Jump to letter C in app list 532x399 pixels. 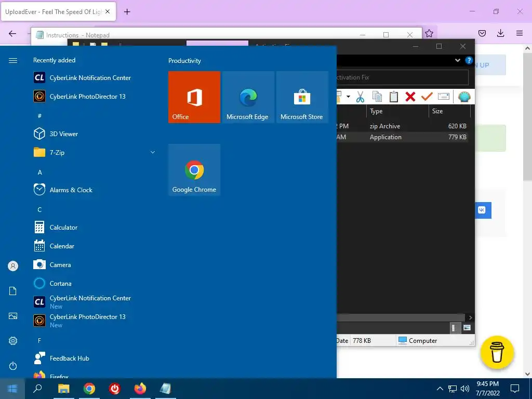(x=39, y=210)
